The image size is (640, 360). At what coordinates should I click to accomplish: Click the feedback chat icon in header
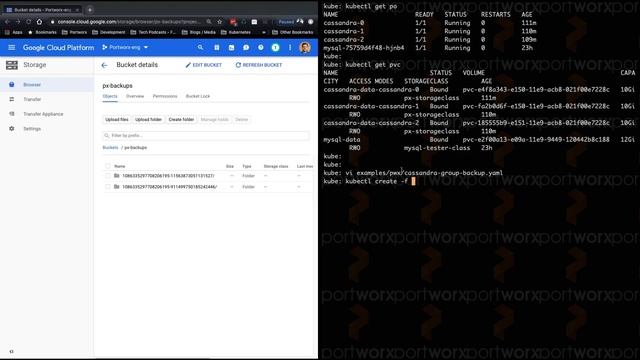246,47
